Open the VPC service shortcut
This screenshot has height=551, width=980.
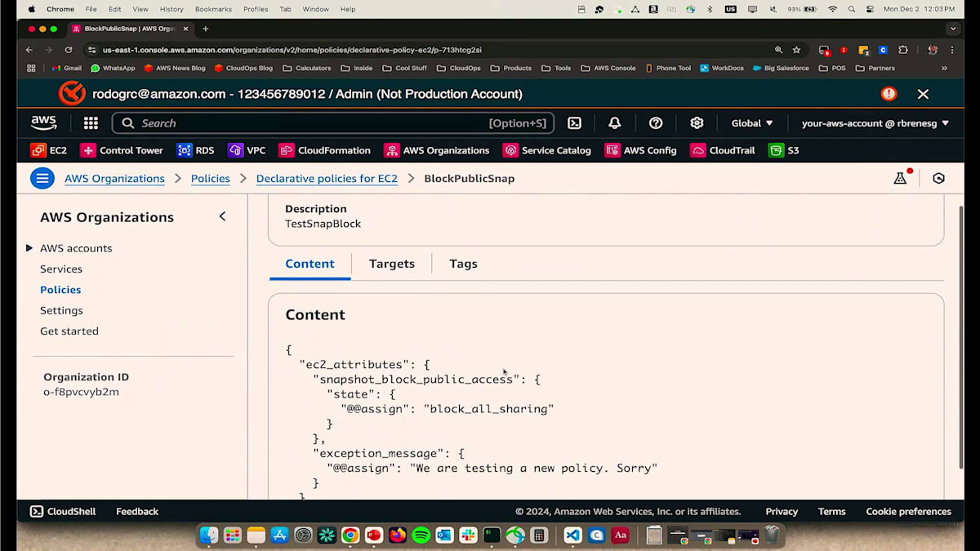[x=247, y=150]
